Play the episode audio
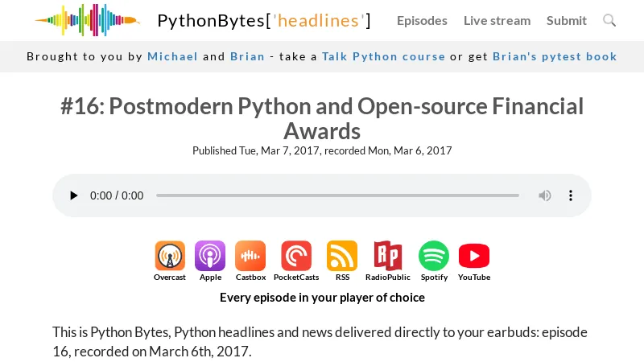 (74, 195)
